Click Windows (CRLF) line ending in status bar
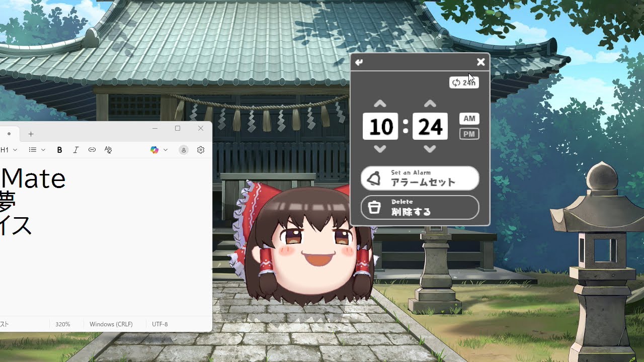The image size is (644, 362). (111, 324)
